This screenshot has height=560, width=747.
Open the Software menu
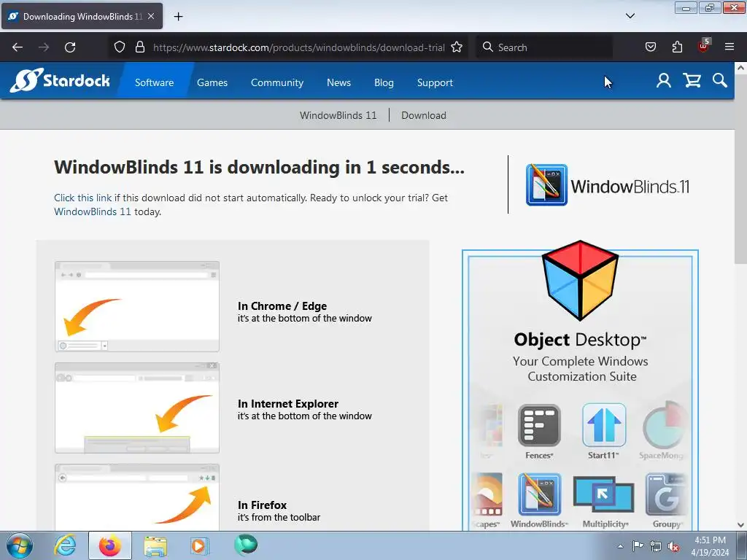click(155, 82)
